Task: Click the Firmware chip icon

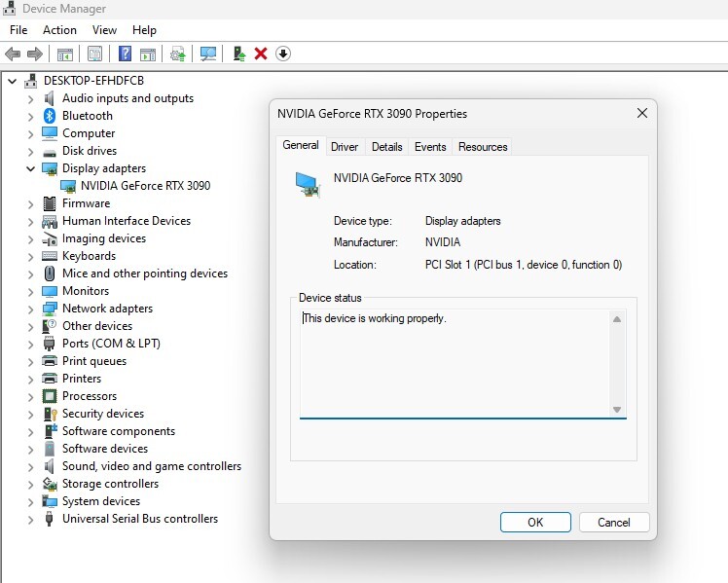Action: pyautogui.click(x=50, y=203)
